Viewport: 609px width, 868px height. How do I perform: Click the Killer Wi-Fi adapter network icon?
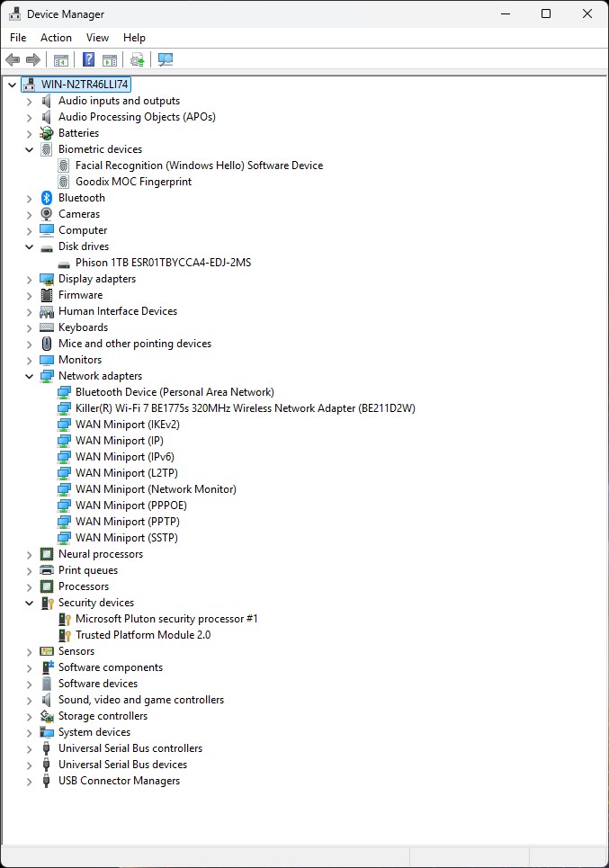[x=64, y=408]
